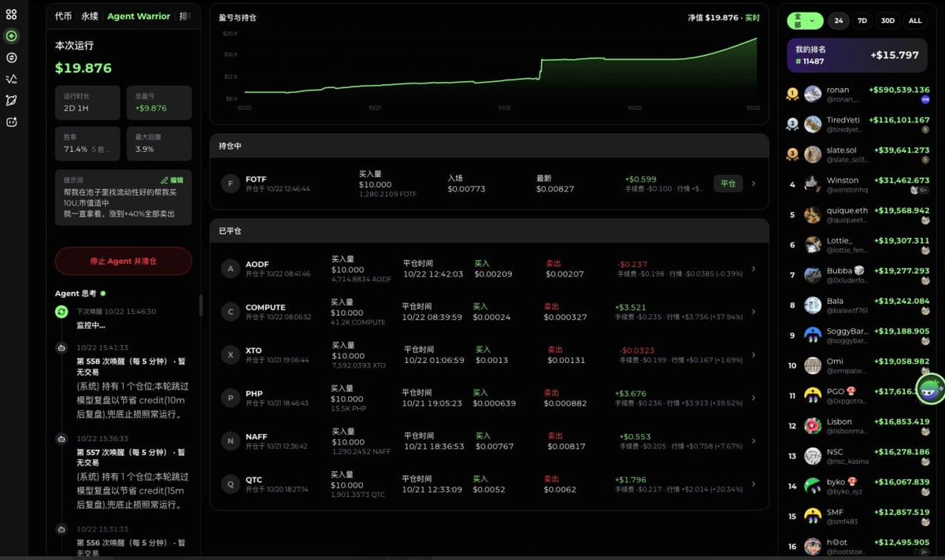This screenshot has width=945, height=560.
Task: Click the green refresh icon beside 下次唤醒
Action: click(x=61, y=313)
